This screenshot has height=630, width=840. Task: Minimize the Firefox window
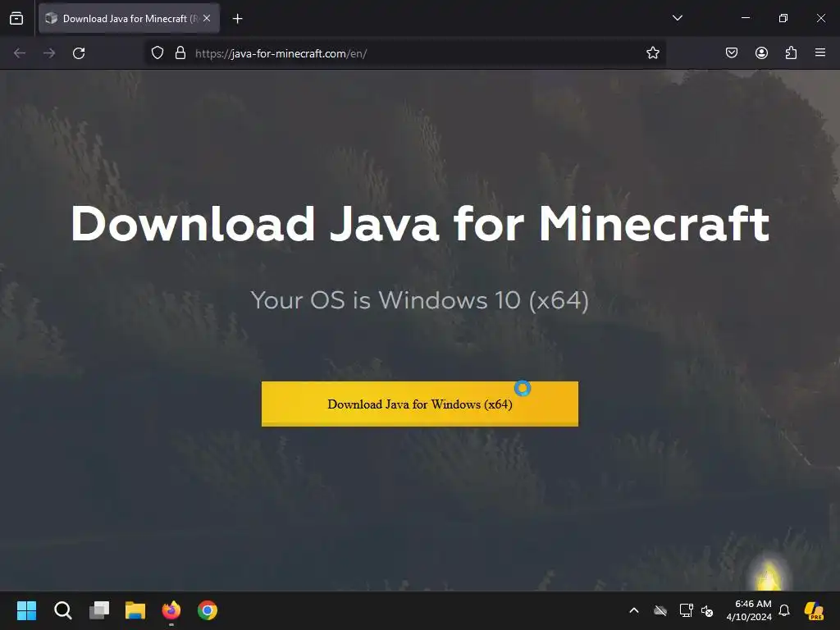pyautogui.click(x=745, y=18)
